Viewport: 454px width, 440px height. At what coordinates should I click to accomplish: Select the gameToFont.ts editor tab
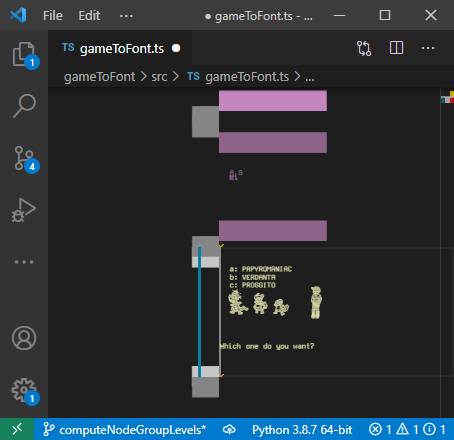(x=121, y=49)
